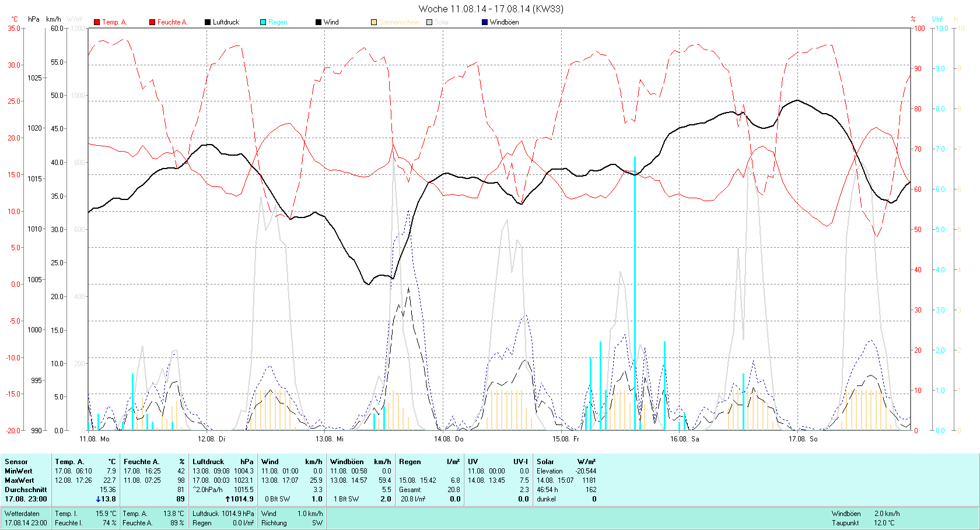This screenshot has width=980, height=530.
Task: Click the max temperature value 22.7
Action: coord(110,480)
